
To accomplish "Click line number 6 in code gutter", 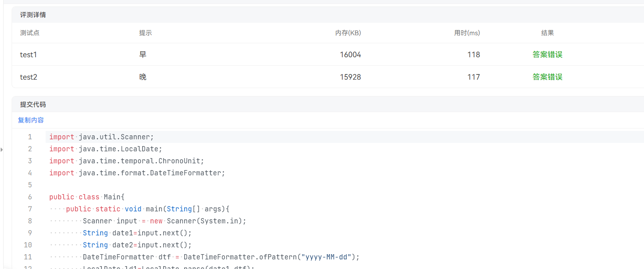I will coord(30,197).
